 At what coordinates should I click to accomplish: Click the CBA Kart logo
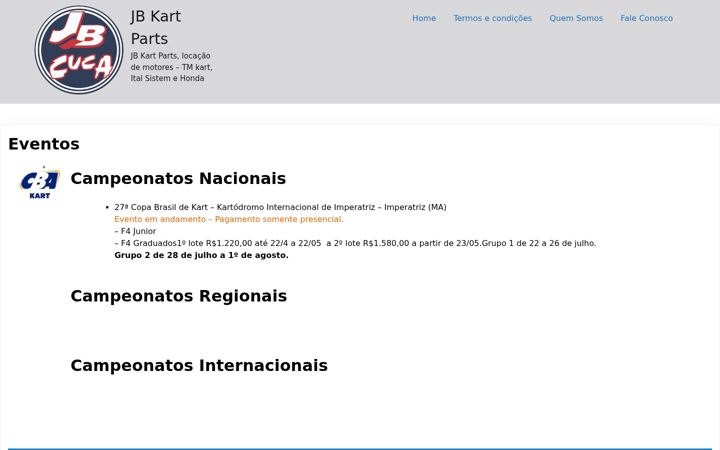coord(39,183)
